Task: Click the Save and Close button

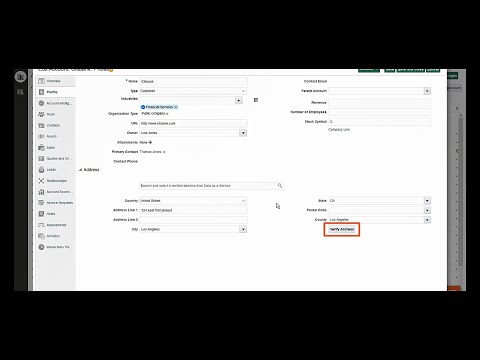Action: click(x=410, y=69)
